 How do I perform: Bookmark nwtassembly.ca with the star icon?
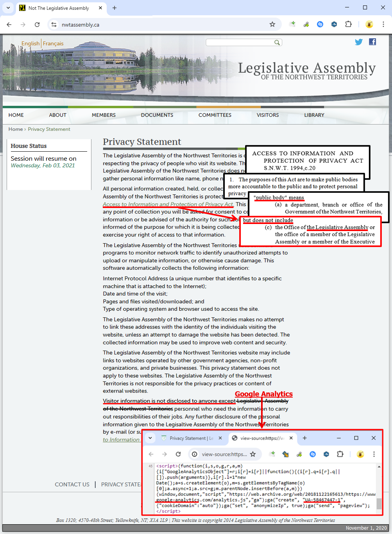272,24
